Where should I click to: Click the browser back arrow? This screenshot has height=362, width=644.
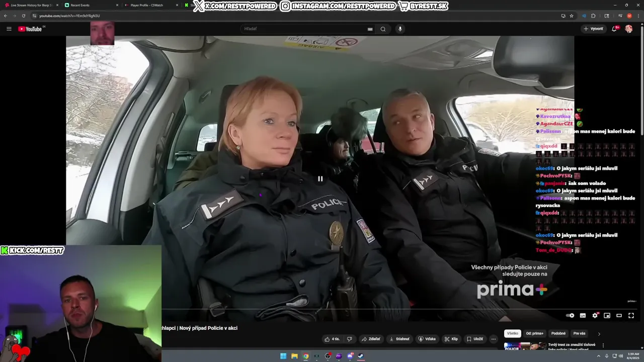click(x=6, y=16)
